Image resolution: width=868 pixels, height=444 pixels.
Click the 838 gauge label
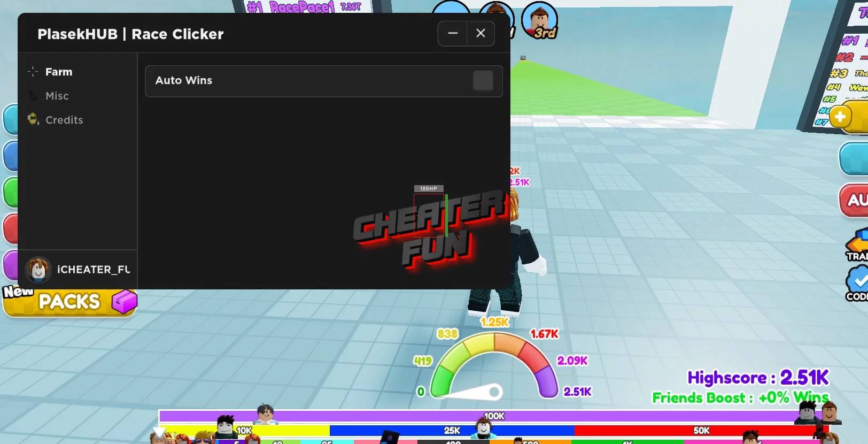(x=447, y=334)
